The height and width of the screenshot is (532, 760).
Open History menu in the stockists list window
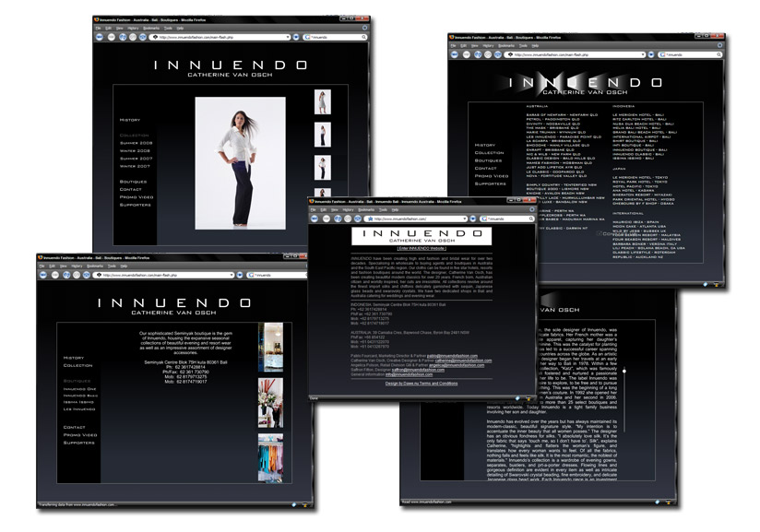[488, 45]
